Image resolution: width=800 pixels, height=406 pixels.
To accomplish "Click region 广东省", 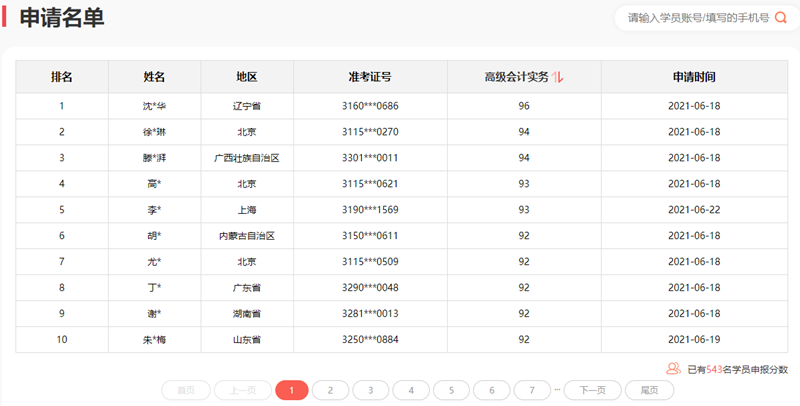I will pos(246,288).
